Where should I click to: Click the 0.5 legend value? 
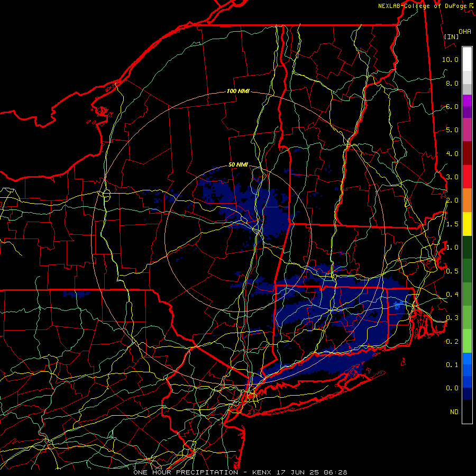point(452,271)
